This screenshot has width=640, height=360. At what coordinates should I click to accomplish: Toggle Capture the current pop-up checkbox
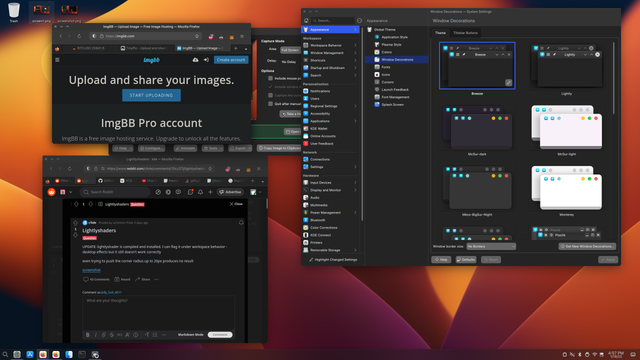[271, 96]
